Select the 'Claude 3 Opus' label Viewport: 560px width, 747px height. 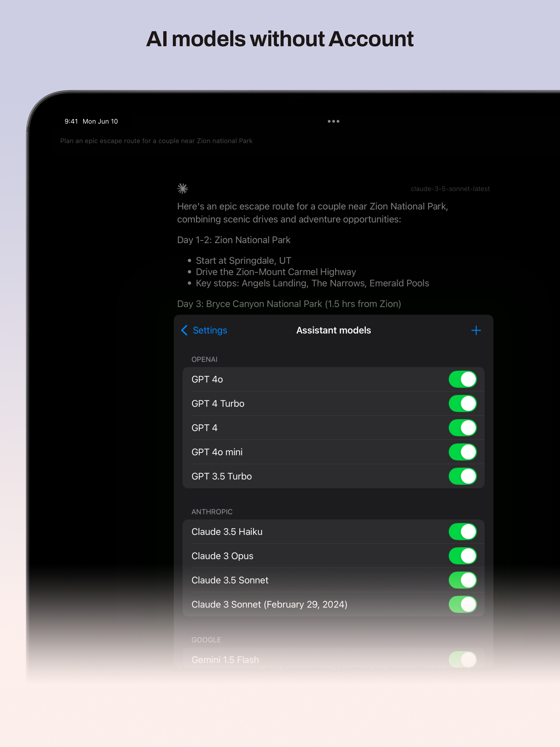pos(222,556)
